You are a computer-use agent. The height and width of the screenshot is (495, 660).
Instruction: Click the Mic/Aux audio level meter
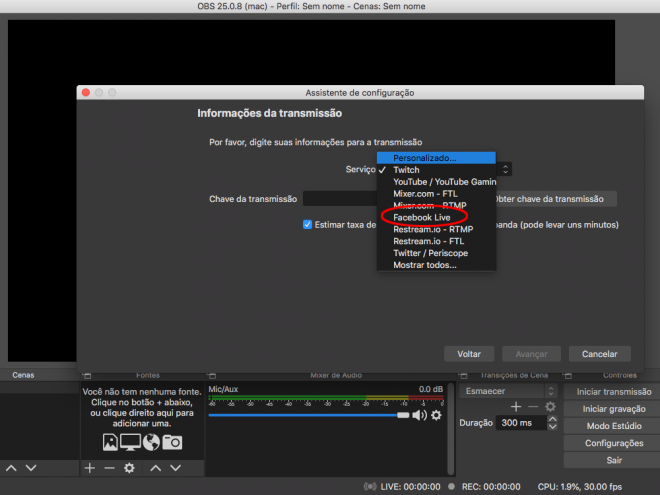(326, 398)
